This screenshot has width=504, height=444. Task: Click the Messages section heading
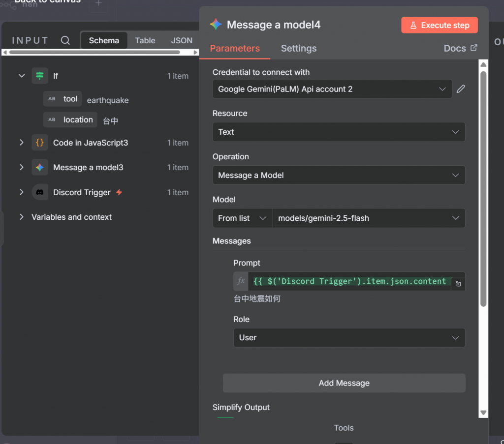click(231, 241)
